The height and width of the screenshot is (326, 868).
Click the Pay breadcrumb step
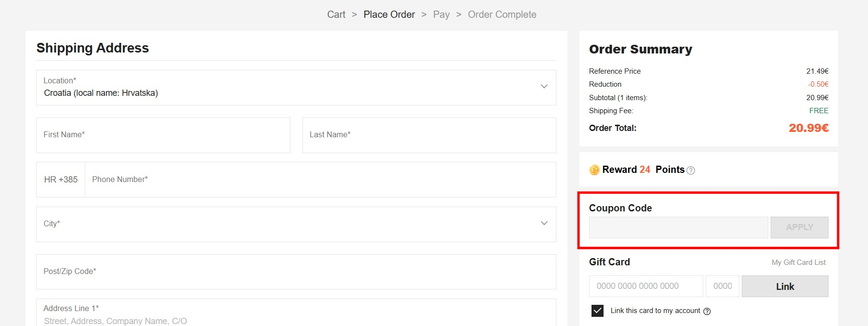[441, 14]
